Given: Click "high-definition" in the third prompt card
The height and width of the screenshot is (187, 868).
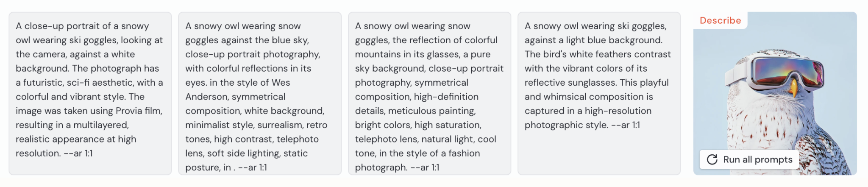Looking at the screenshot, I should (x=446, y=97).
